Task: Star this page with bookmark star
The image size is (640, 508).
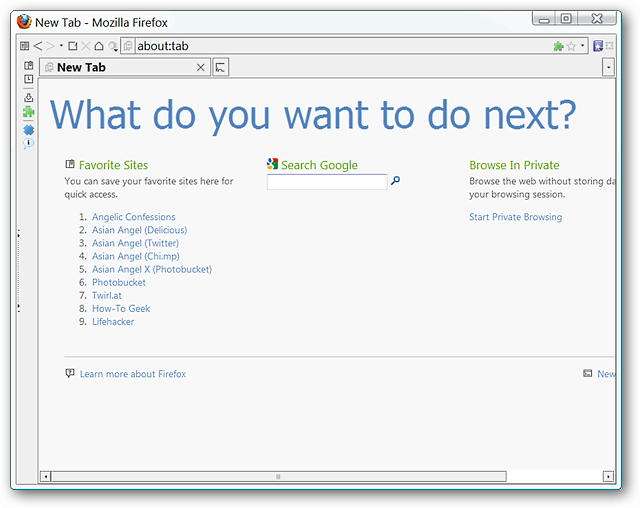Action: 571,46
